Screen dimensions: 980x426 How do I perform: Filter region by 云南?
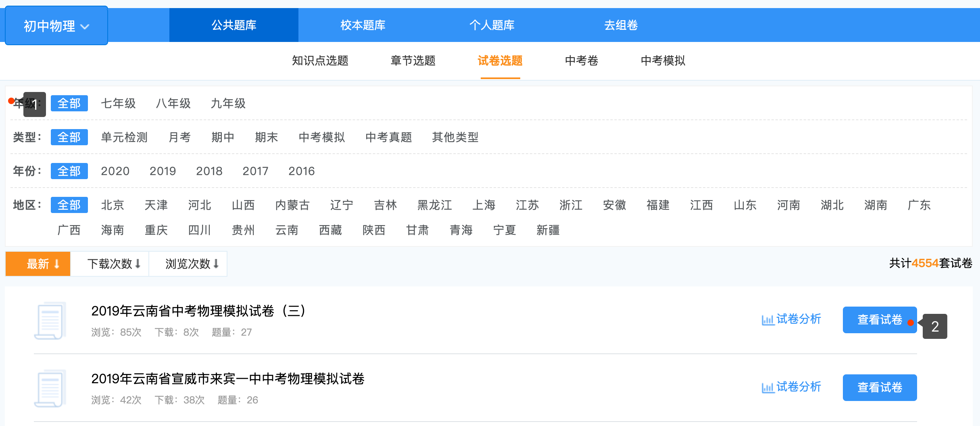[x=287, y=230]
